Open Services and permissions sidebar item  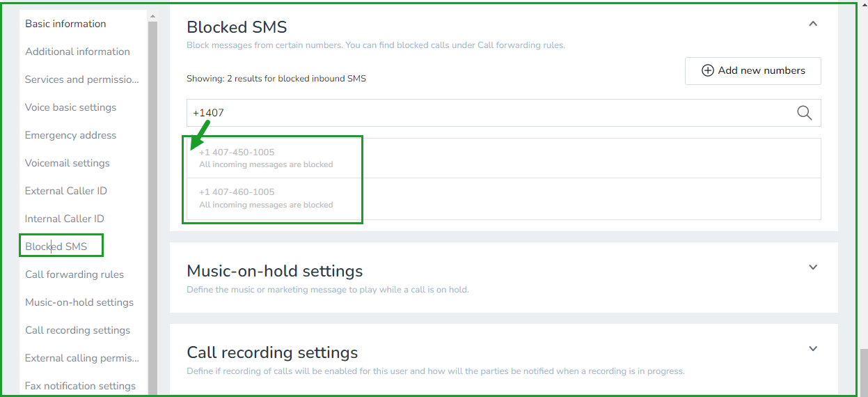tap(82, 79)
